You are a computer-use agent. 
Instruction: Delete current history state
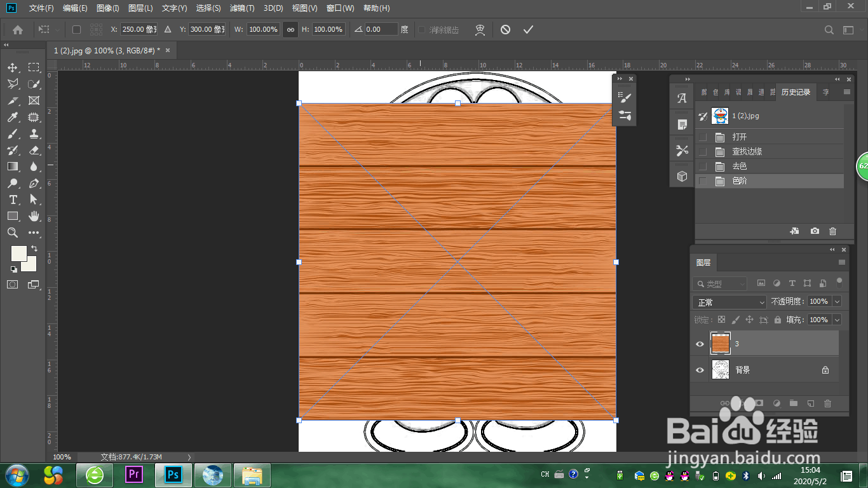pos(833,231)
